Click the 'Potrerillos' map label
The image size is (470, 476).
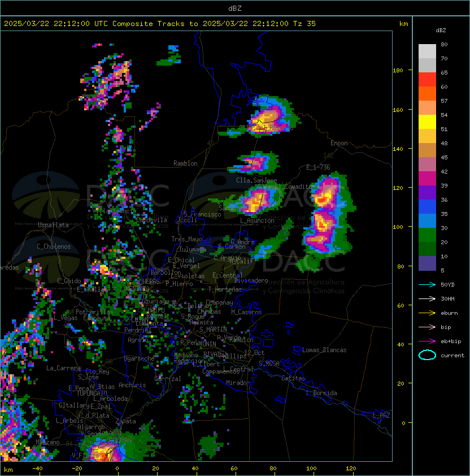[94, 312]
